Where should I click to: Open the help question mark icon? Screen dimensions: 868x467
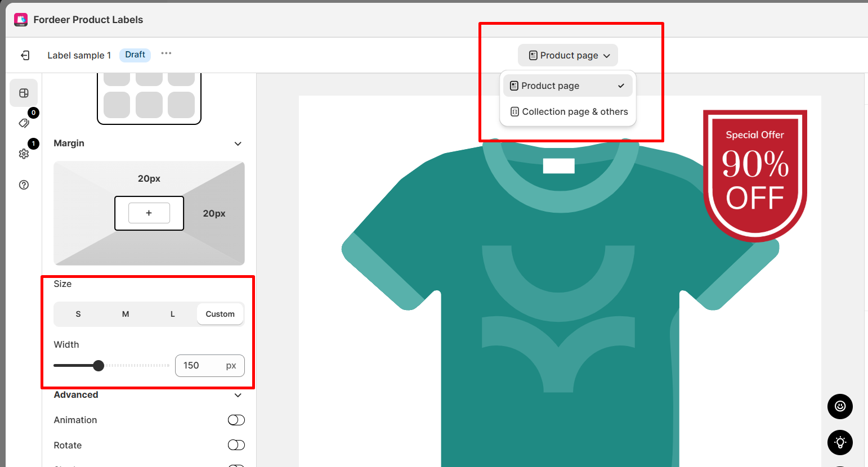(24, 185)
